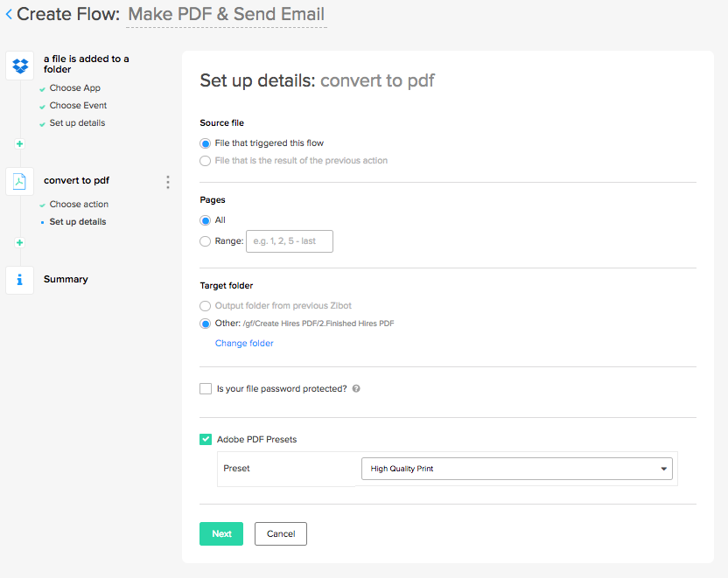Select 'File that triggered this flow' option
The height and width of the screenshot is (578, 728).
pyautogui.click(x=206, y=143)
